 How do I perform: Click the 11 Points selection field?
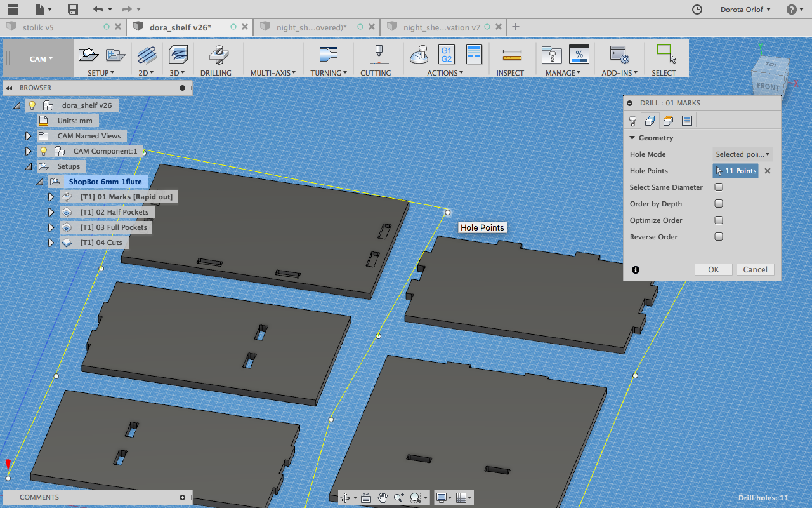735,171
